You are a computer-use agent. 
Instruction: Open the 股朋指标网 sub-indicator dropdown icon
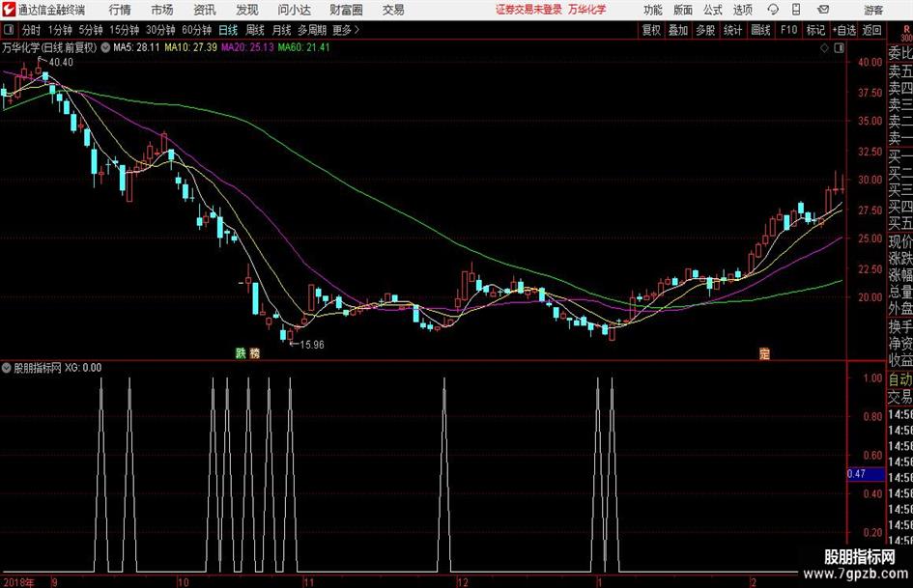coord(7,368)
